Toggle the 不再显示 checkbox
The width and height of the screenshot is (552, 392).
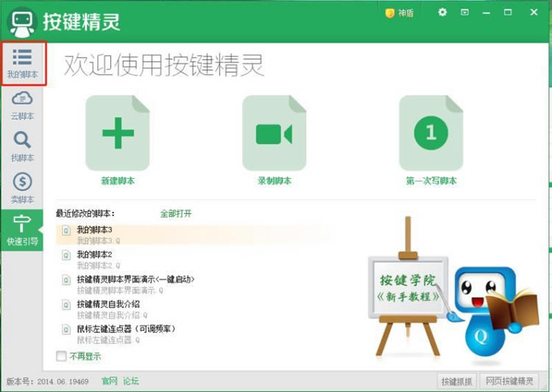pyautogui.click(x=61, y=357)
